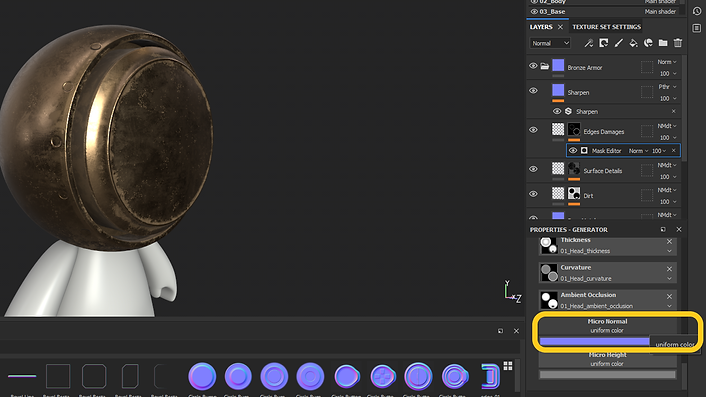Hide the Bronze Armor folder

[533, 66]
